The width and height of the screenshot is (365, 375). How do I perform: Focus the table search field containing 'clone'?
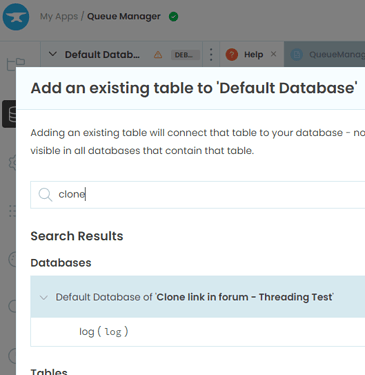[x=198, y=195]
